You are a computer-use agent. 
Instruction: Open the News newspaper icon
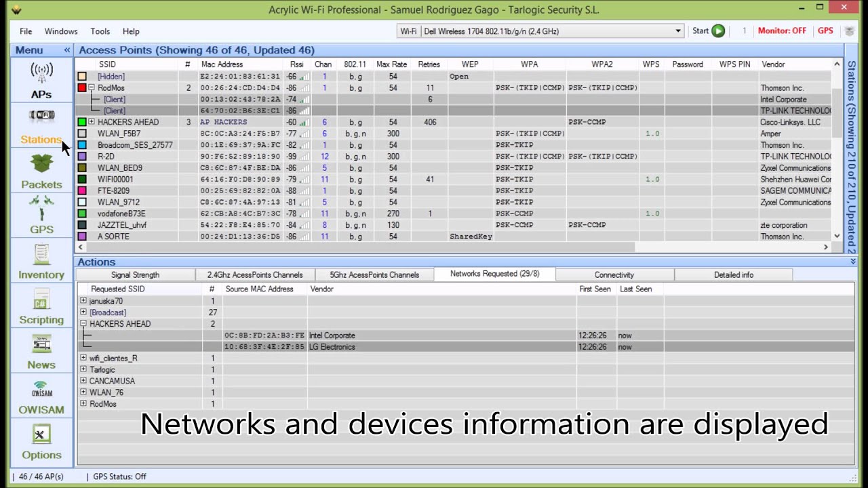[x=41, y=344]
